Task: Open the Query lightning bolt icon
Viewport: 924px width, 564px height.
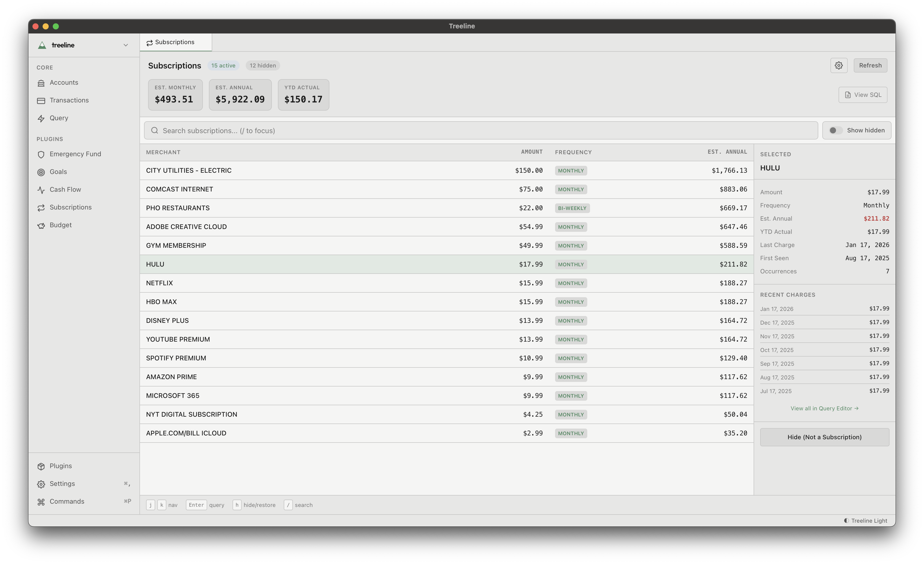Action: [x=42, y=118]
